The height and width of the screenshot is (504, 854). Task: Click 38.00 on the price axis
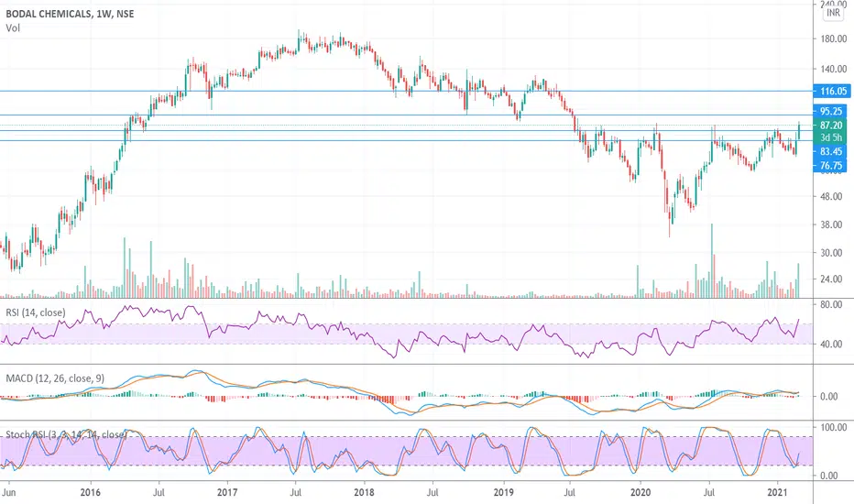[831, 225]
